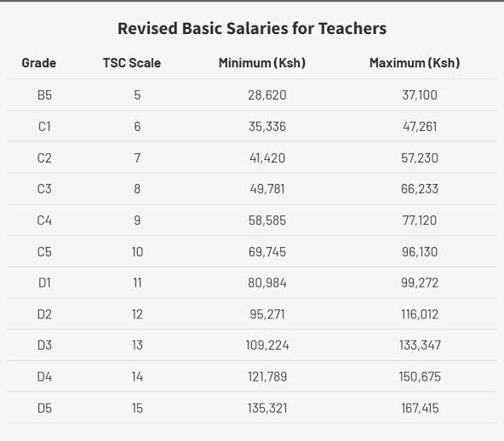Select the 135,321 minimum for D5
Viewport: 504px width, 441px height.
click(x=267, y=408)
